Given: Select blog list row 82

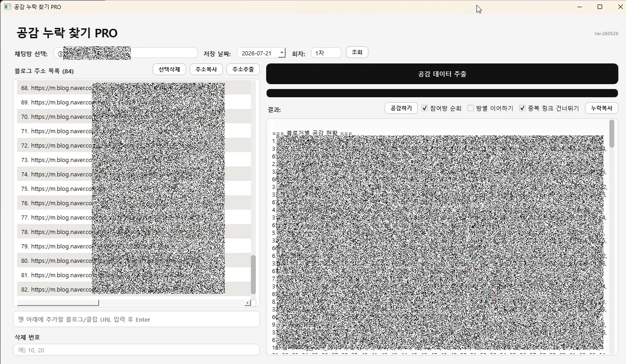Looking at the screenshot, I should point(134,289).
